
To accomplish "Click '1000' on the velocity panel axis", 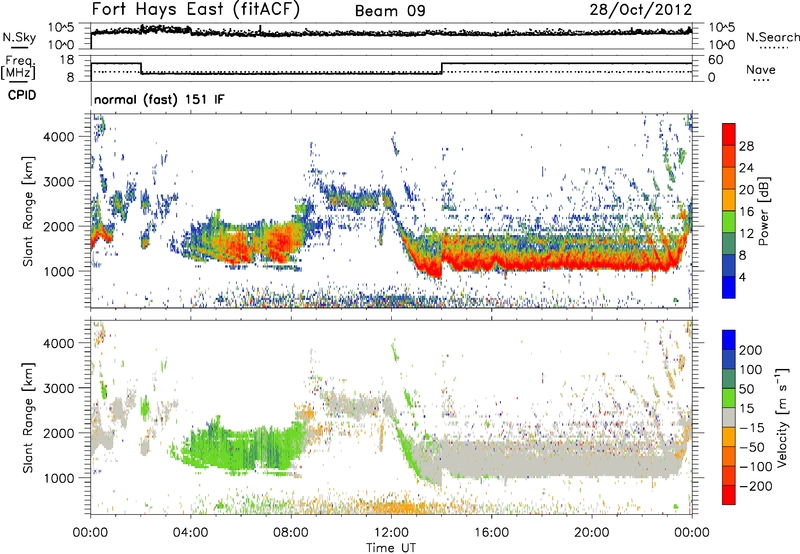I will (x=58, y=478).
